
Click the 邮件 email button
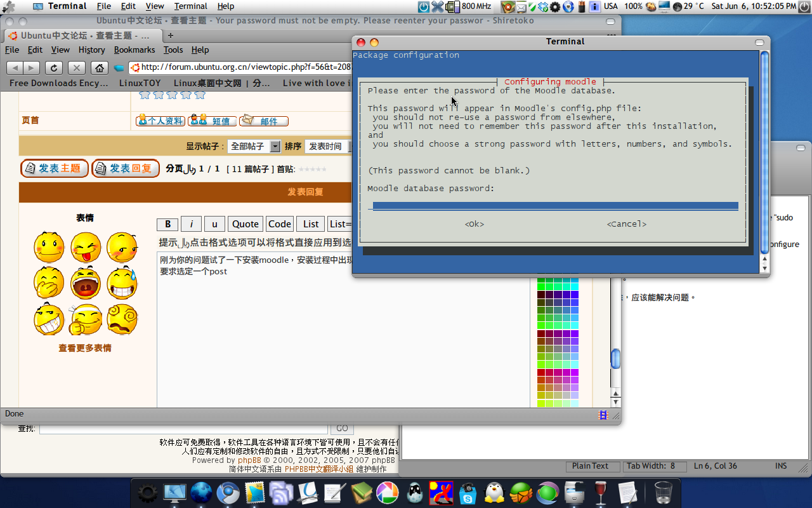click(x=264, y=121)
